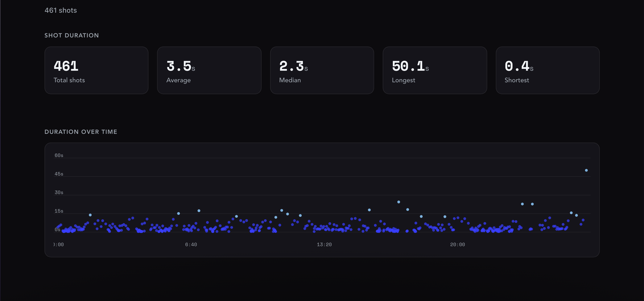Click the 6:40 time axis label
The image size is (644, 301).
pos(191,245)
